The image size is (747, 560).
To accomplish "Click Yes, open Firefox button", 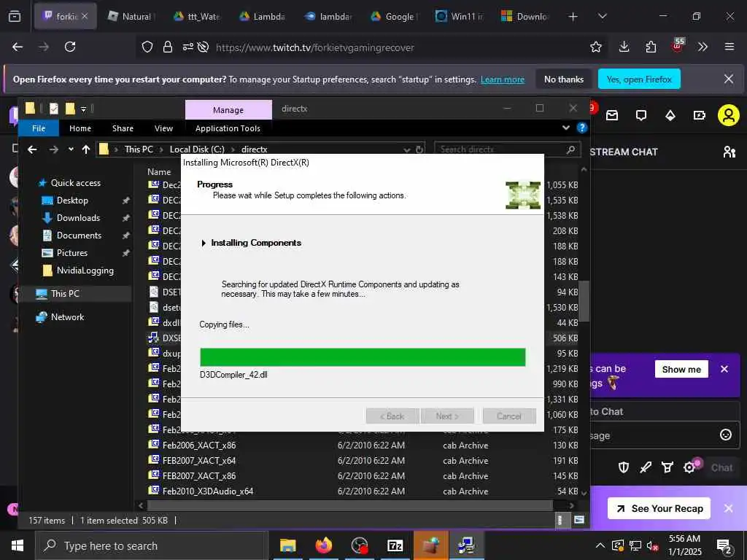I will 639,79.
